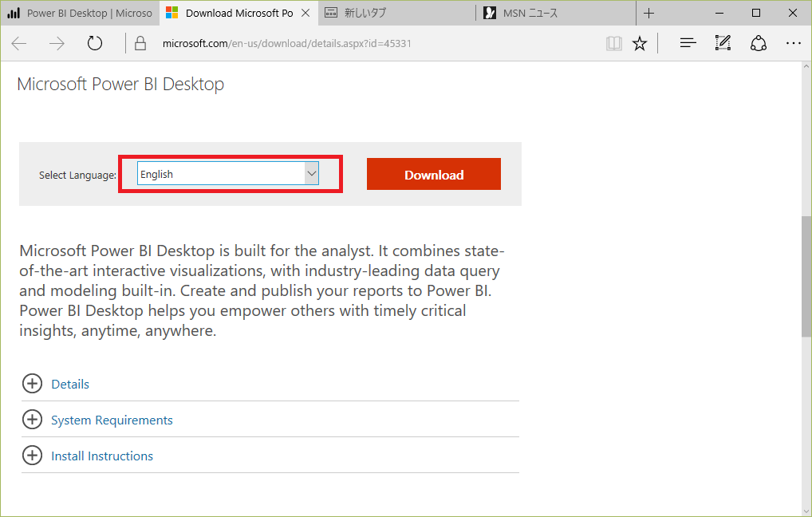812x517 pixels.
Task: Click the vertical page scrollbar thumb
Action: pyautogui.click(x=806, y=276)
